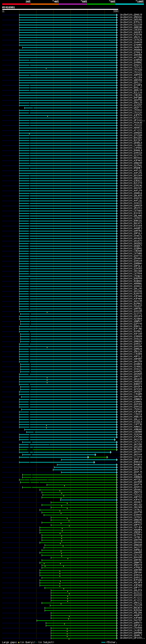Open UniRef100_Q84RL7 entry
Image resolution: width=146 pixels, height=644 pixels.
(131, 635)
